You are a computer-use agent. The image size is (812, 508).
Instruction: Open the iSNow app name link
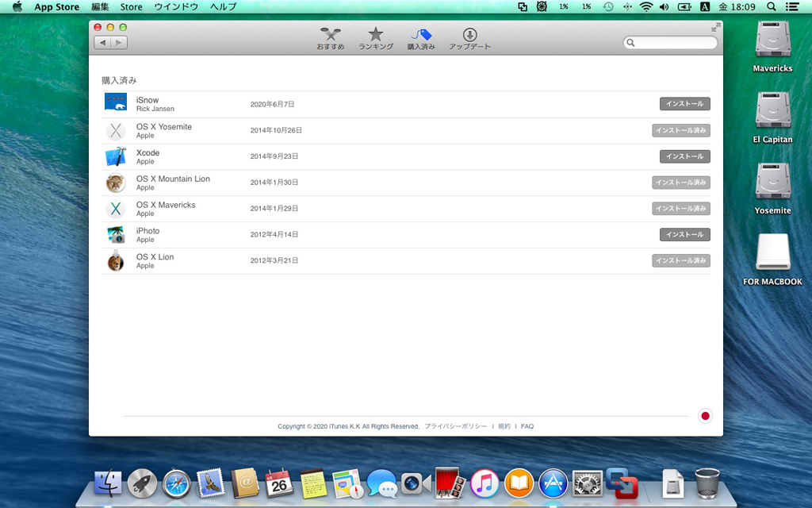(x=147, y=100)
